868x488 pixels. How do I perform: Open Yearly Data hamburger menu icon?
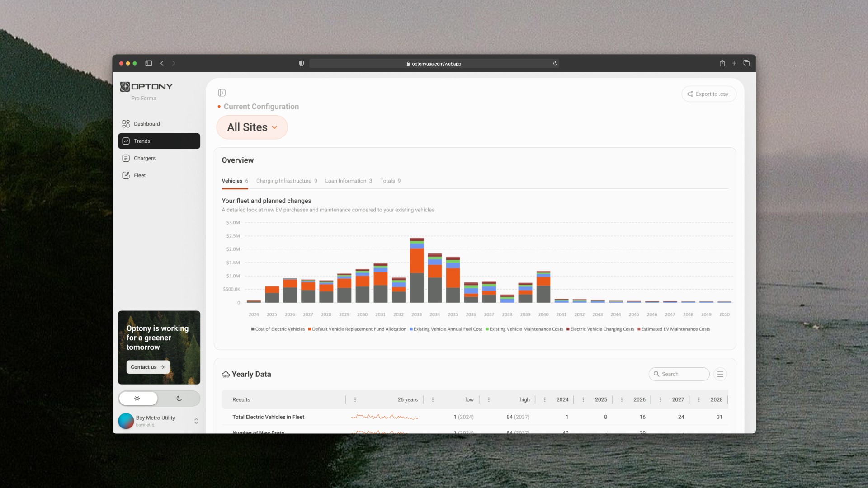720,374
